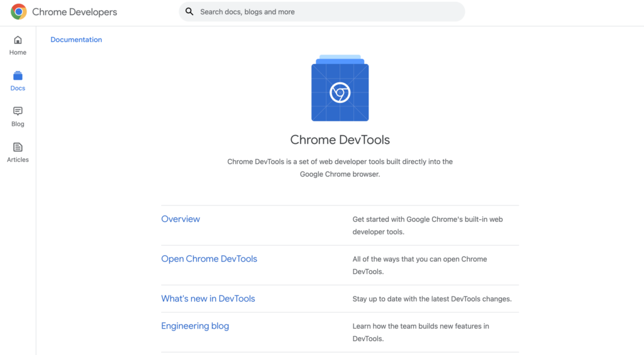Click the Chrome logo in the header
644x355 pixels.
[x=19, y=12]
